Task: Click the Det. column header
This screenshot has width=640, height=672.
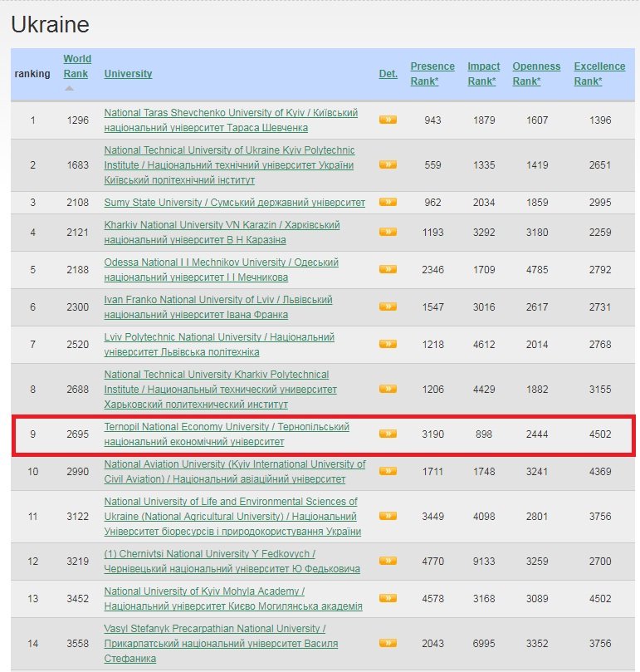Action: [388, 74]
